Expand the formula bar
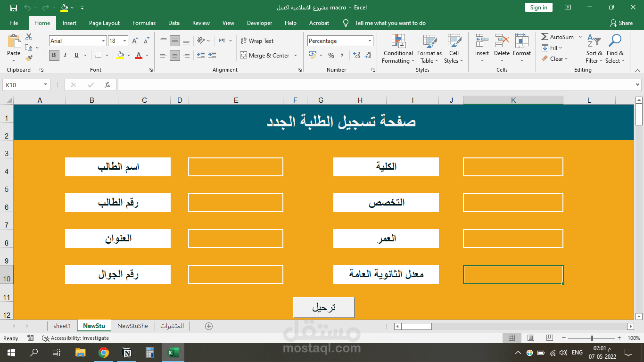Viewport: 644px width, 362px height. (638, 85)
